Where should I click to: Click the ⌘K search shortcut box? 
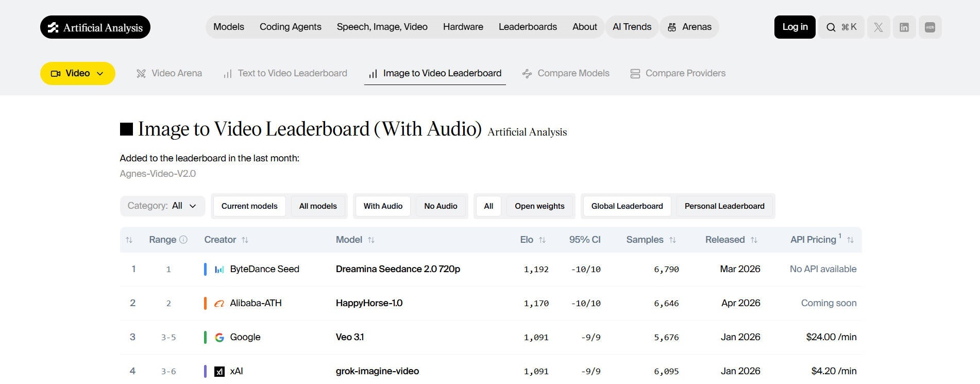(841, 27)
